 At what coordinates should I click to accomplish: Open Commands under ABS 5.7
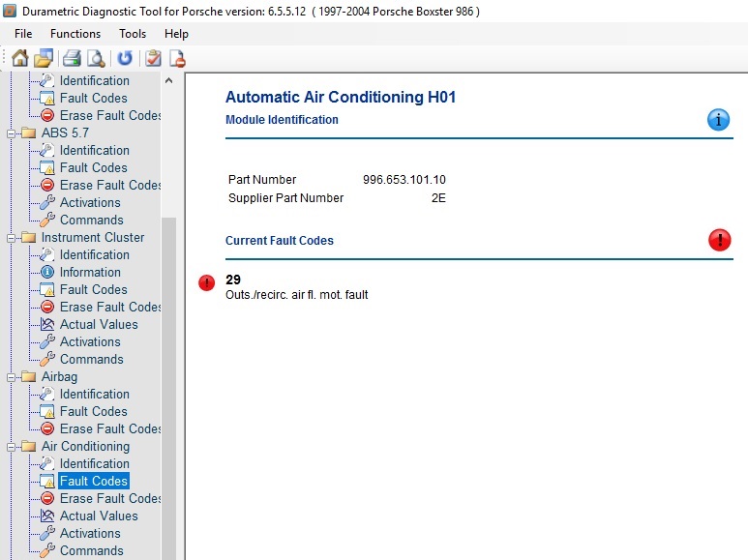click(x=92, y=220)
